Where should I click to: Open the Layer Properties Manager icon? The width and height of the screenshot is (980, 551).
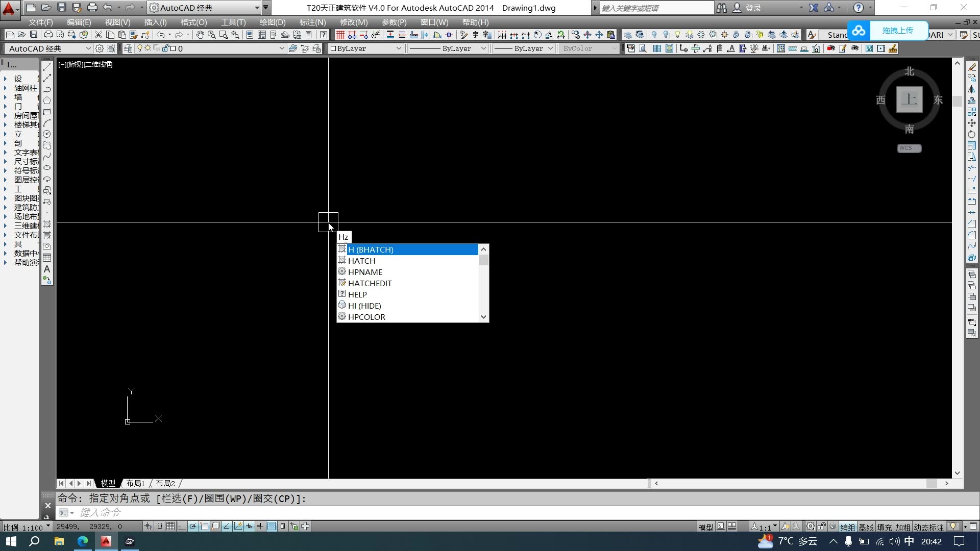(x=128, y=48)
